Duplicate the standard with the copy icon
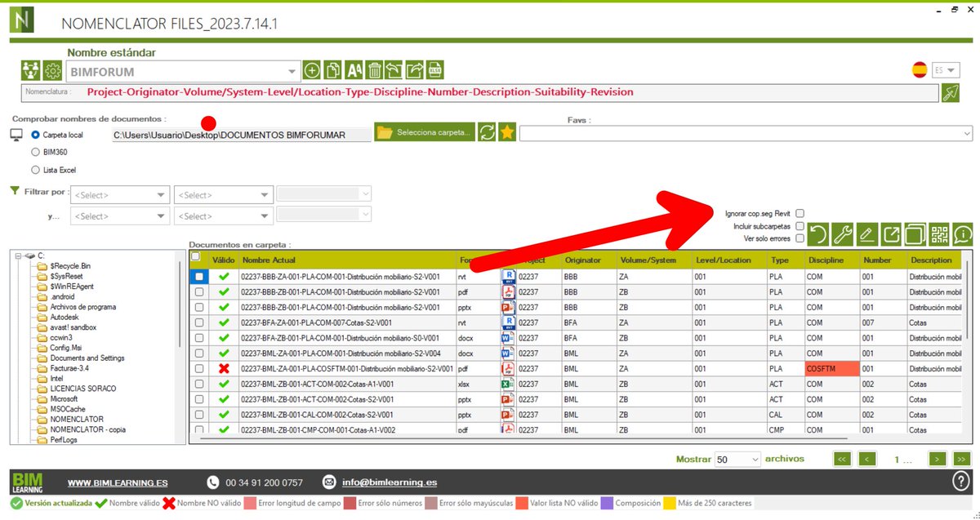980x520 pixels. pos(333,70)
